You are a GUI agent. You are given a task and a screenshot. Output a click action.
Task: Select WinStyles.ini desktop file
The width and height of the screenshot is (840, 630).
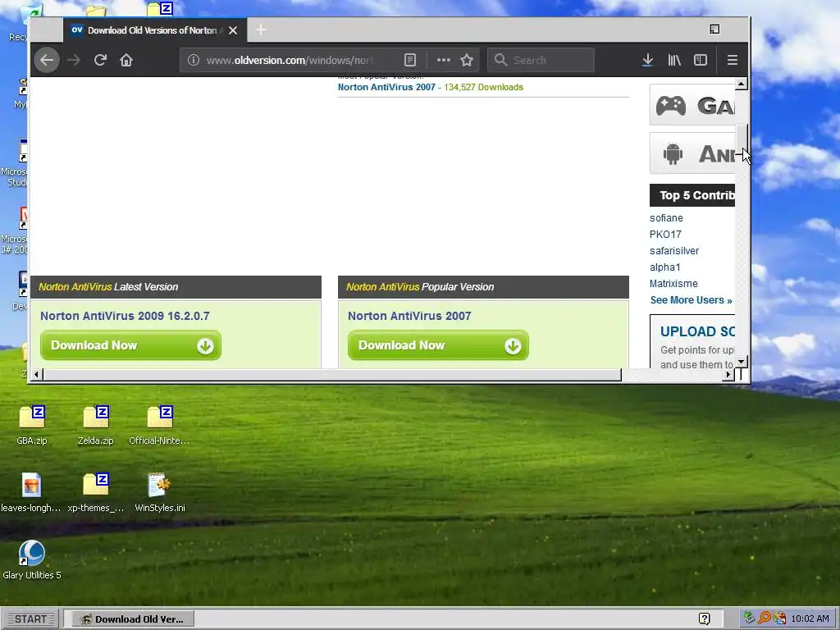(160, 493)
